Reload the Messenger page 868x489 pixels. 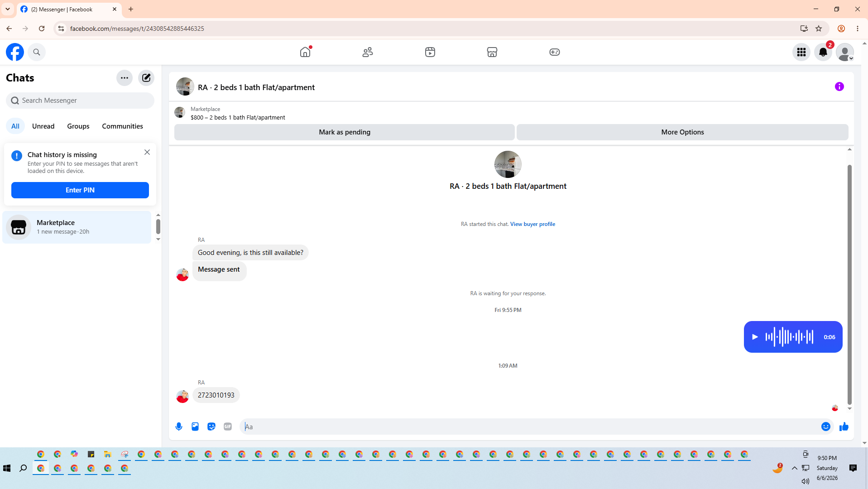click(x=42, y=29)
